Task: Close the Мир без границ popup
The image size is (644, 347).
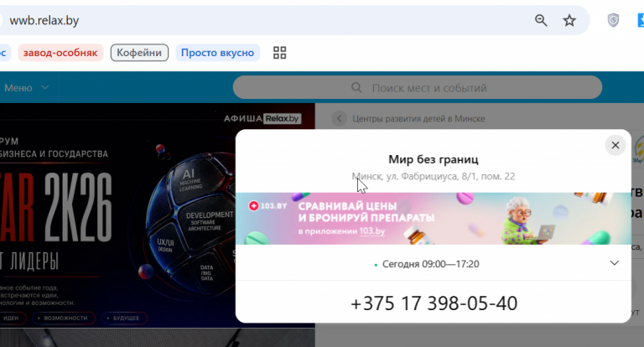Action: (615, 145)
